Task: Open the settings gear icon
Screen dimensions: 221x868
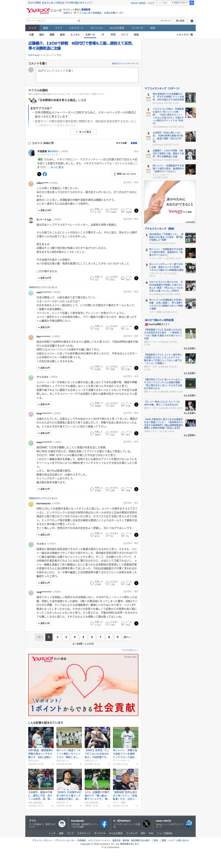Action: (x=192, y=21)
